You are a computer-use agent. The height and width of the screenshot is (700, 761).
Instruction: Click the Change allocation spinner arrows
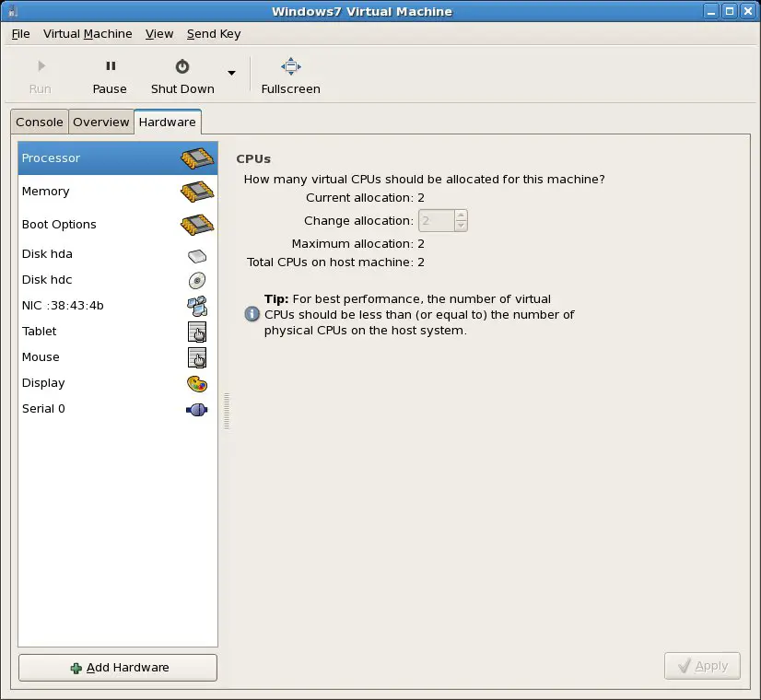(461, 221)
